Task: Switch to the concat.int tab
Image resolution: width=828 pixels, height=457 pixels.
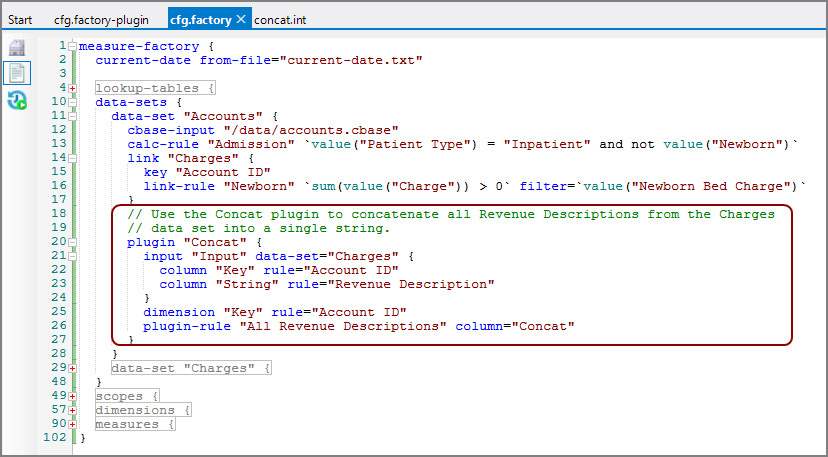Action: coord(280,20)
